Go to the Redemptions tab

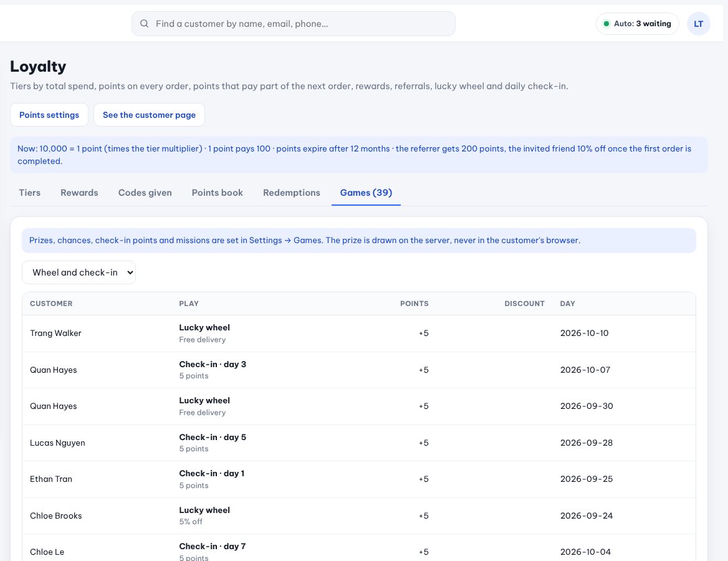pyautogui.click(x=292, y=193)
